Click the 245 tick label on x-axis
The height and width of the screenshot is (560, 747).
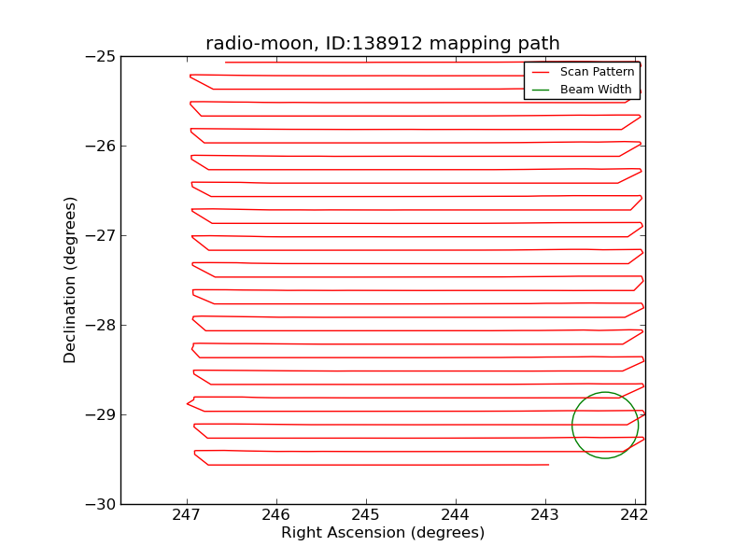(x=366, y=516)
